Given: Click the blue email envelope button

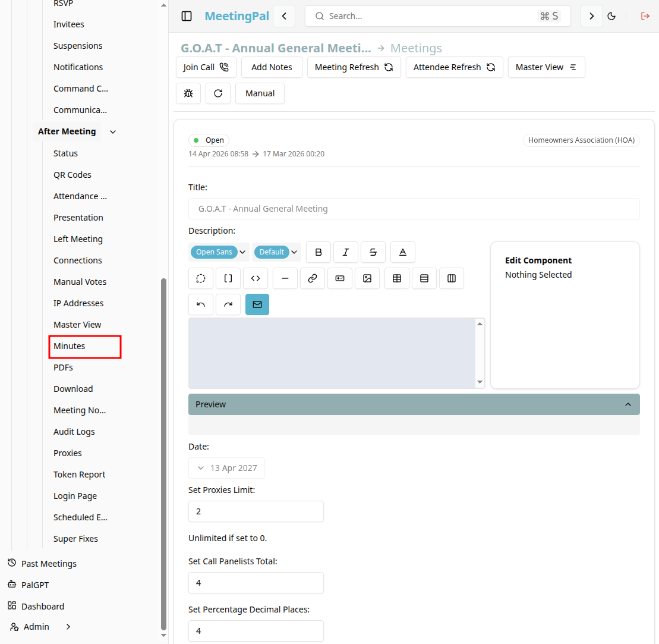Looking at the screenshot, I should click(x=257, y=304).
